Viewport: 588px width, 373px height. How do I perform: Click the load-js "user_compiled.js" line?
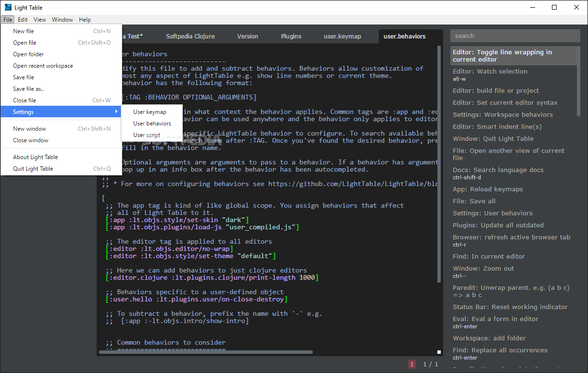pos(202,227)
